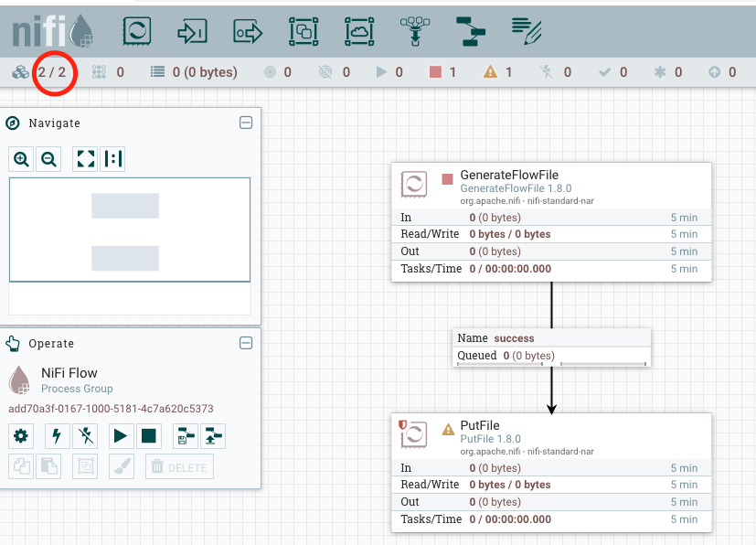Select the success connection label
Image resolution: width=756 pixels, height=545 pixels.
[x=514, y=338]
